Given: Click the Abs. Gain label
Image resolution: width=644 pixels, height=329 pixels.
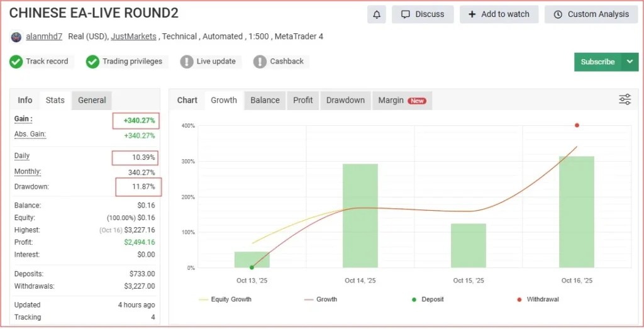Looking at the screenshot, I should click(x=30, y=135).
